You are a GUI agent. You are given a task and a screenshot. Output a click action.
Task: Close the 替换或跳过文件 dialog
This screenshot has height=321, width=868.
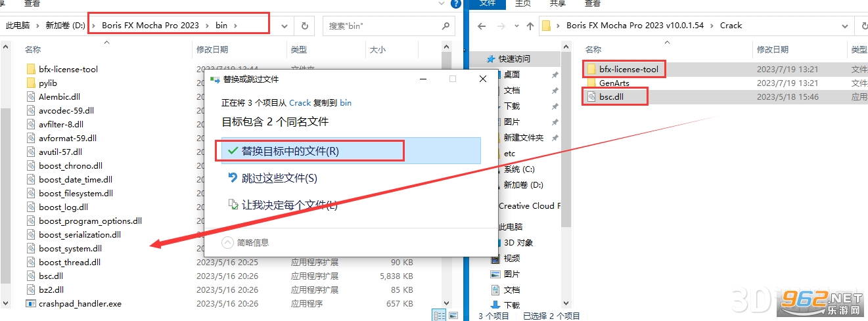click(482, 79)
